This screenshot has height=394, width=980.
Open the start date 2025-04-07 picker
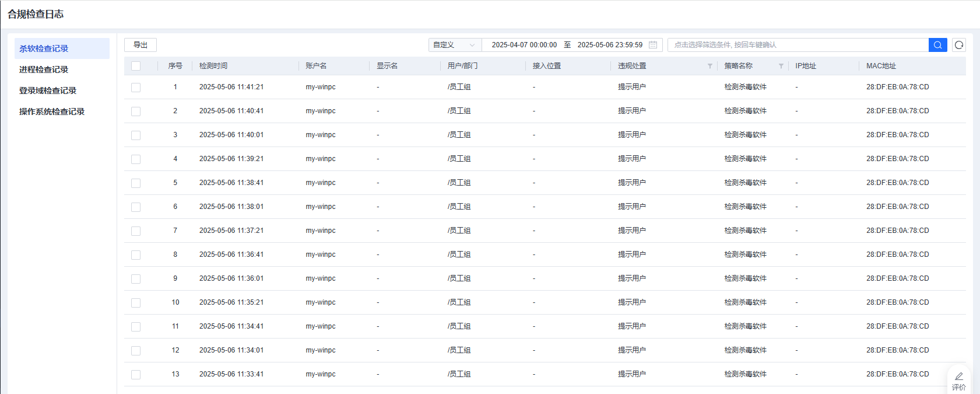point(524,45)
